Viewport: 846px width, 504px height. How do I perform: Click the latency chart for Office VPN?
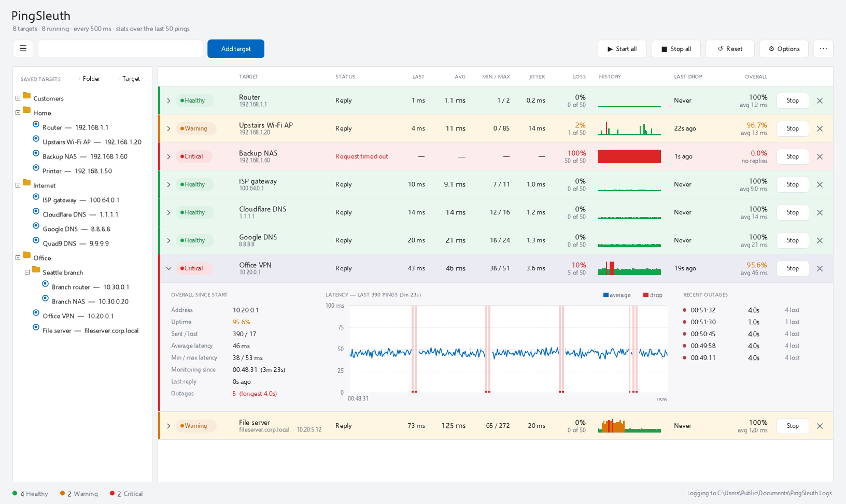coord(508,349)
